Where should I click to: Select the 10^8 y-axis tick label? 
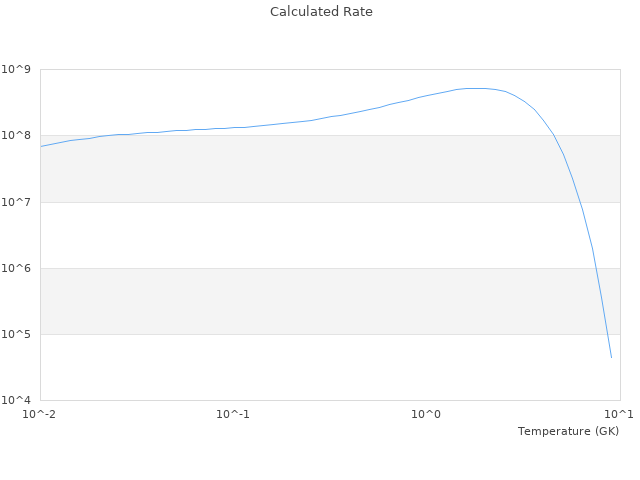click(17, 136)
